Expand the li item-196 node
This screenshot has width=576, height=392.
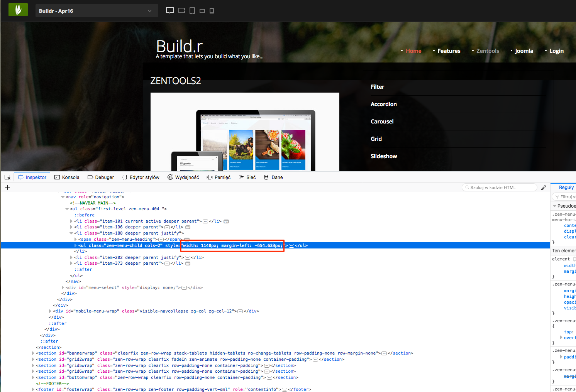pos(71,227)
